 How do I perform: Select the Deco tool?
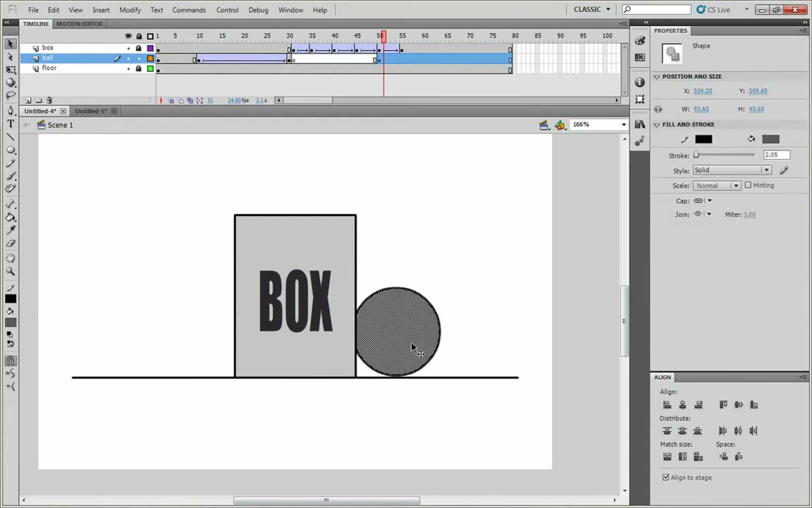(11, 188)
